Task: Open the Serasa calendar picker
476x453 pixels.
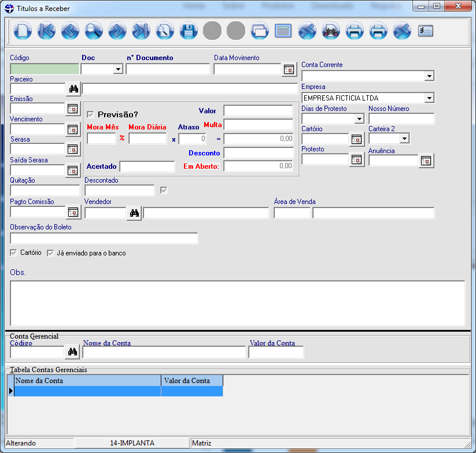Action: 72,149
